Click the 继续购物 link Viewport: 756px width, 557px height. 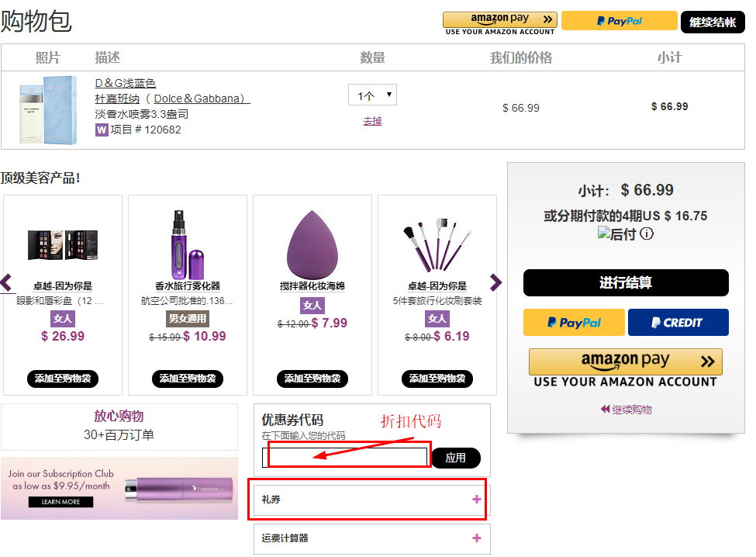(x=627, y=410)
